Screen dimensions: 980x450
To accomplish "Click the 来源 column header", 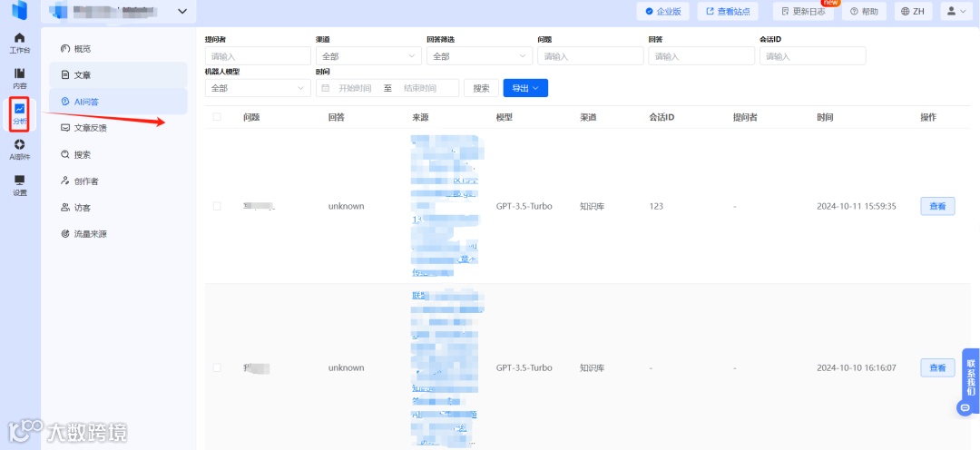I will [x=421, y=117].
